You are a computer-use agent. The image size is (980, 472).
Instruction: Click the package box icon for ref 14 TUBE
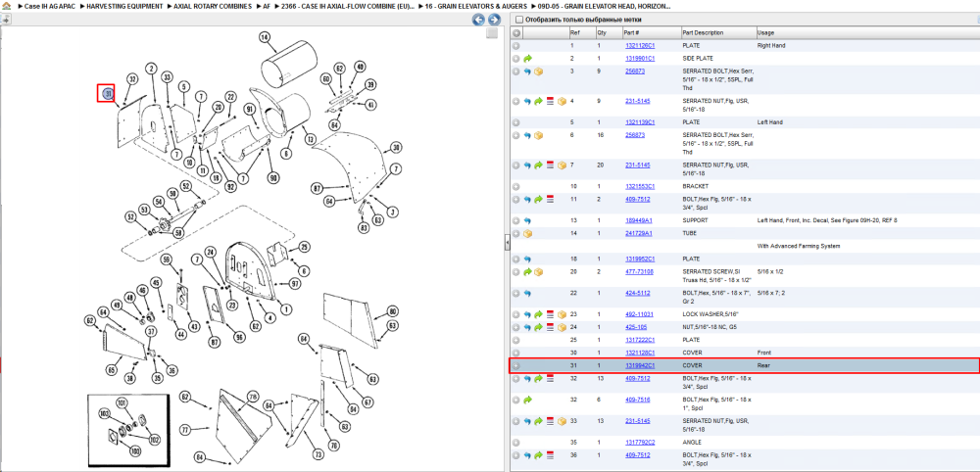527,233
